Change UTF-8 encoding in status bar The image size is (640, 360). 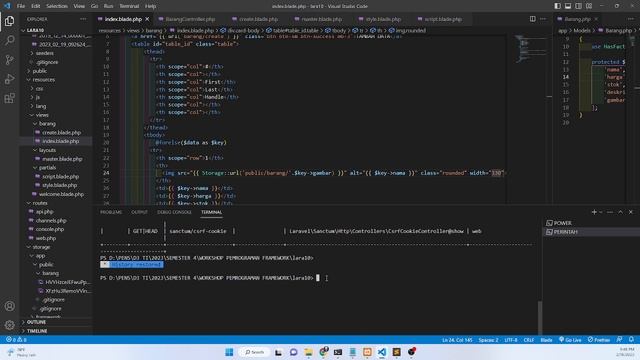tap(511, 340)
